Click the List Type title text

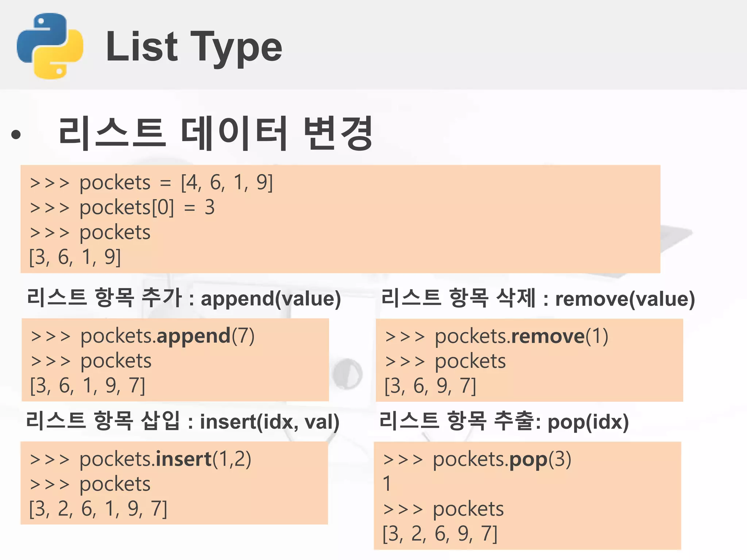pyautogui.click(x=194, y=47)
